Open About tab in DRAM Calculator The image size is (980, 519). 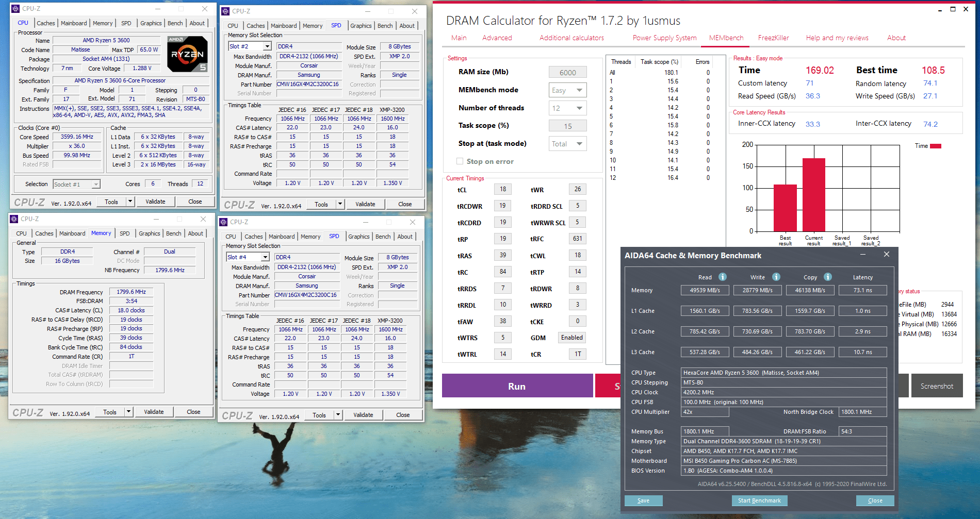[x=896, y=38]
